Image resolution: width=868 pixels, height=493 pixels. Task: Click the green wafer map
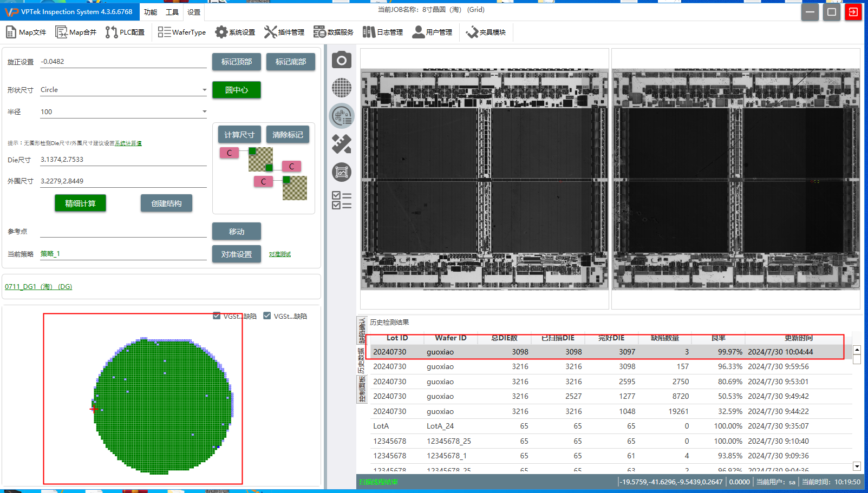(163, 405)
